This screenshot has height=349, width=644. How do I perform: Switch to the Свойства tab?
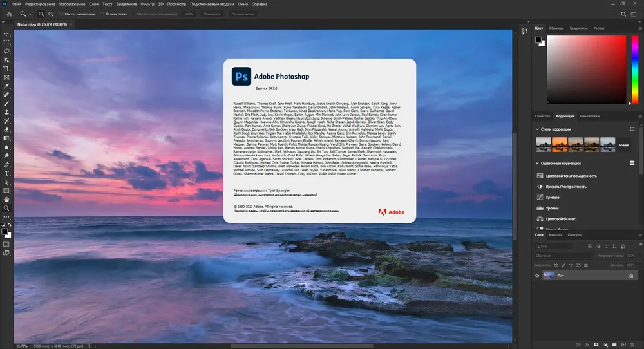tap(542, 116)
